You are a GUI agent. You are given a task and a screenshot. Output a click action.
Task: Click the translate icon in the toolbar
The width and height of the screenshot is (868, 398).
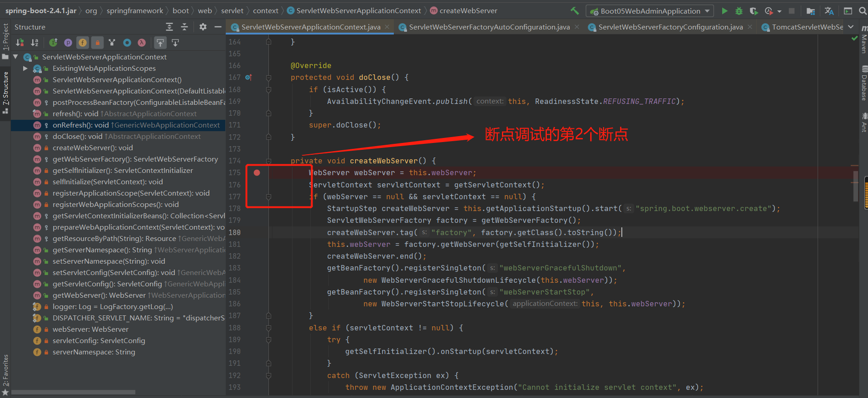tap(829, 10)
